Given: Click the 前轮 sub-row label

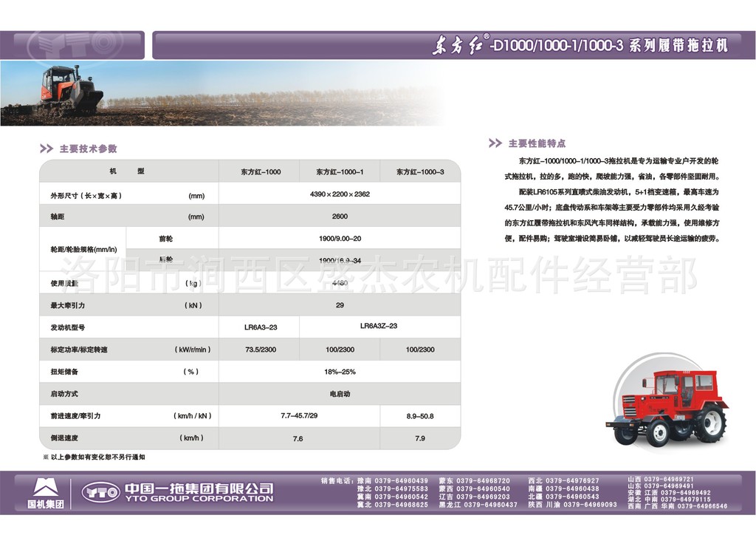Looking at the screenshot, I should click(x=166, y=239).
